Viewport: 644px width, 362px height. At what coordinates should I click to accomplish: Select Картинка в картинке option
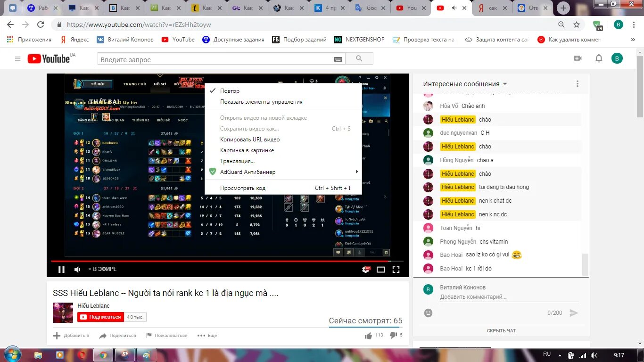click(x=283, y=150)
